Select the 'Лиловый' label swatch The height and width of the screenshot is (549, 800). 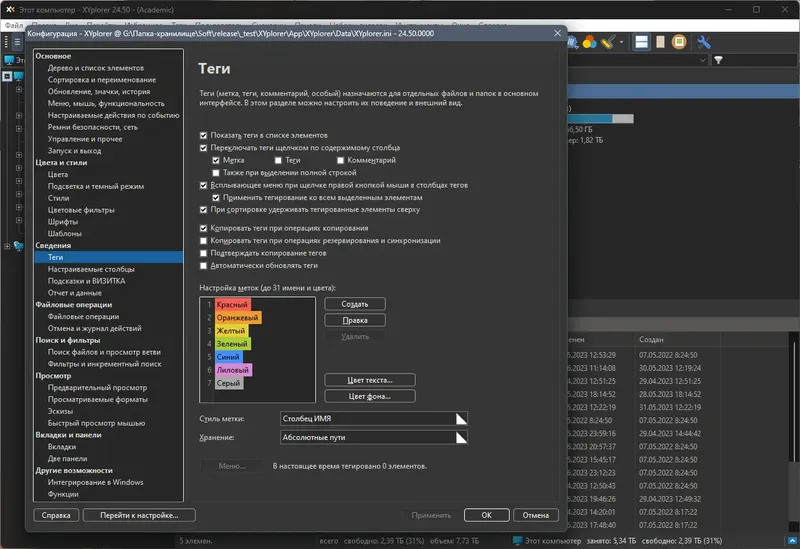(233, 370)
